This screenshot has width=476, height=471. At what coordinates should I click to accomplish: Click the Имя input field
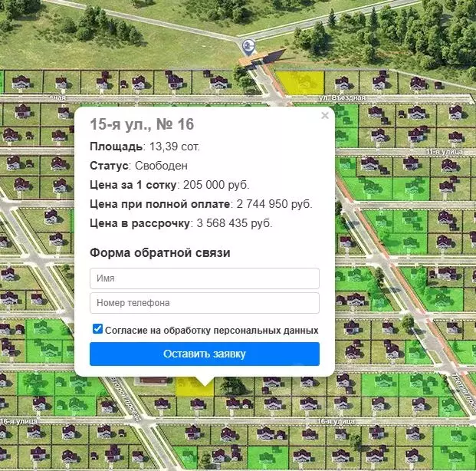(x=205, y=278)
